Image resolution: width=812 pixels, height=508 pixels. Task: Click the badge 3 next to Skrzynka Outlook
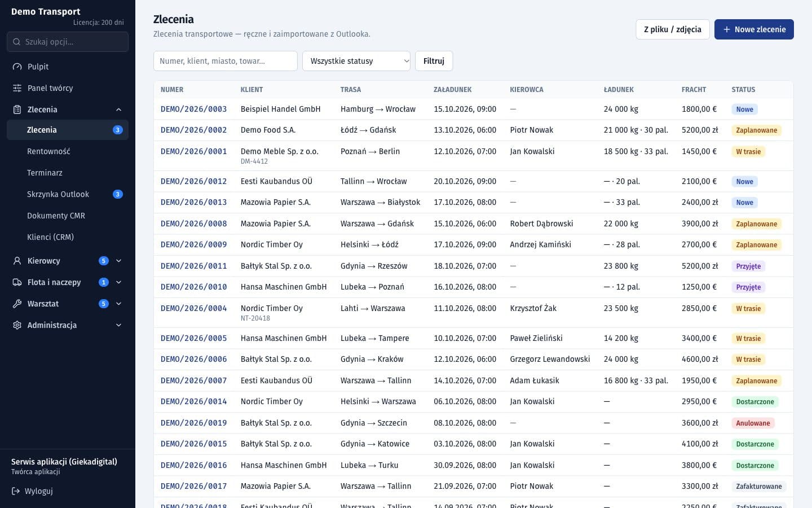point(118,194)
